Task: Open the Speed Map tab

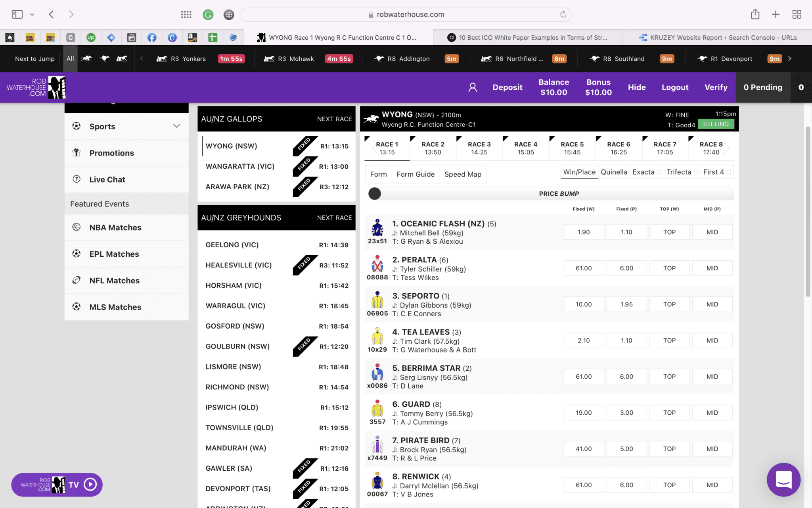Action: (x=463, y=174)
